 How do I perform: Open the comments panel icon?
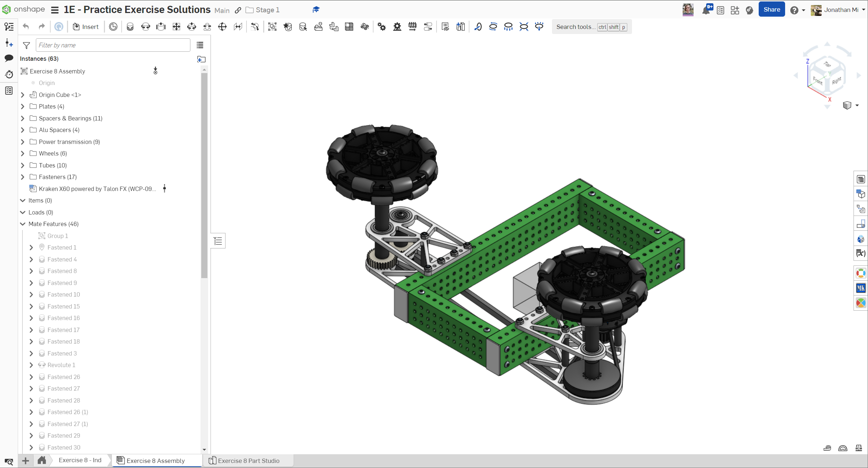coord(9,58)
